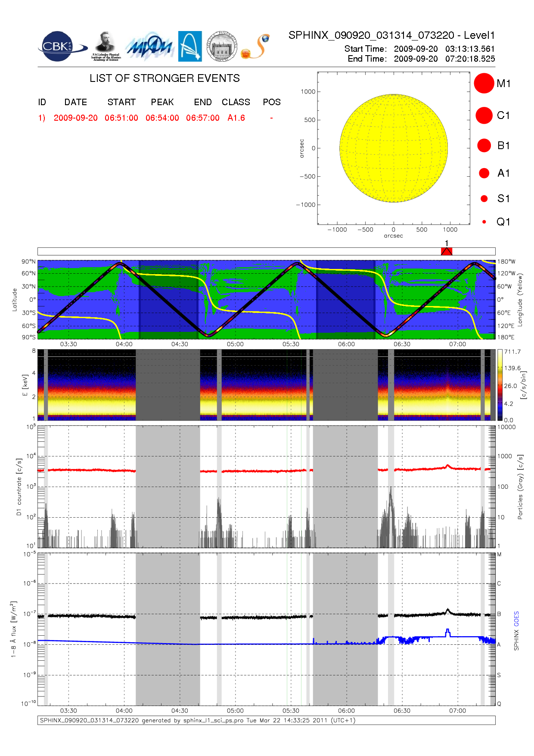The height and width of the screenshot is (756, 534).
Task: Click the round observatory seal logo
Action: pos(222,47)
